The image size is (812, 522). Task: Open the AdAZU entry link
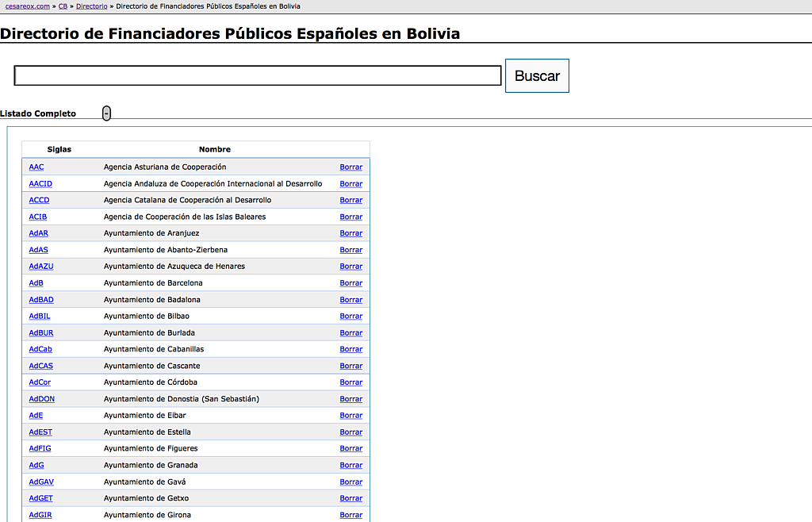coord(41,267)
